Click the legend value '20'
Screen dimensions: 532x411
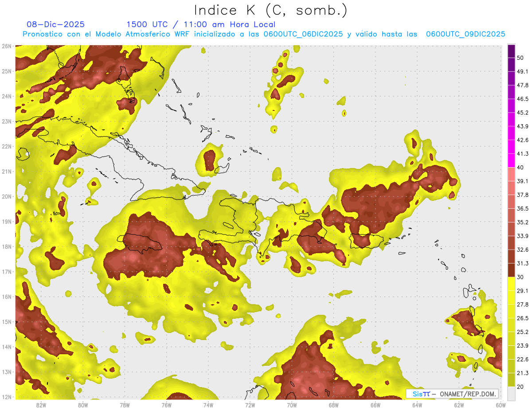click(520, 387)
